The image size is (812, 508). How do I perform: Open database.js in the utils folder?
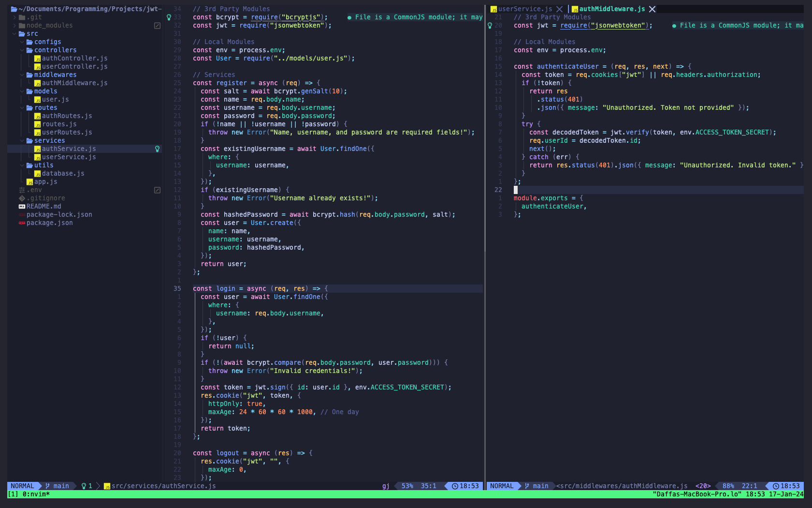pyautogui.click(x=63, y=174)
